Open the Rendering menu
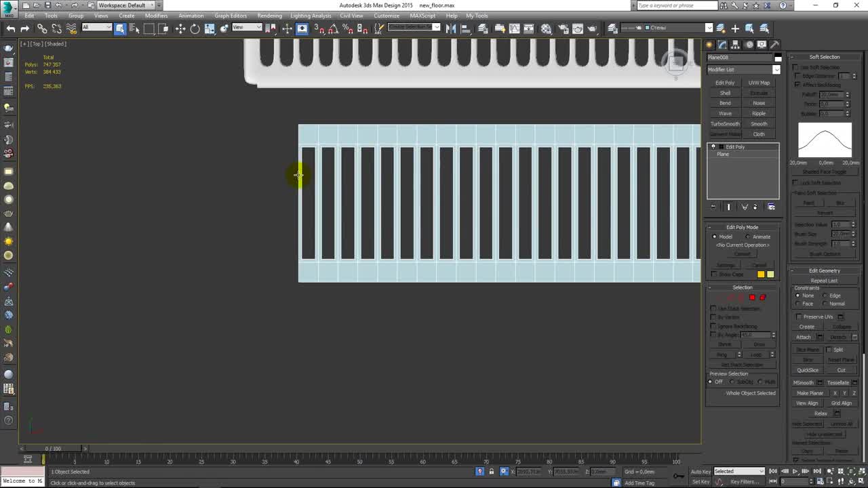The image size is (868, 488). (x=269, y=16)
